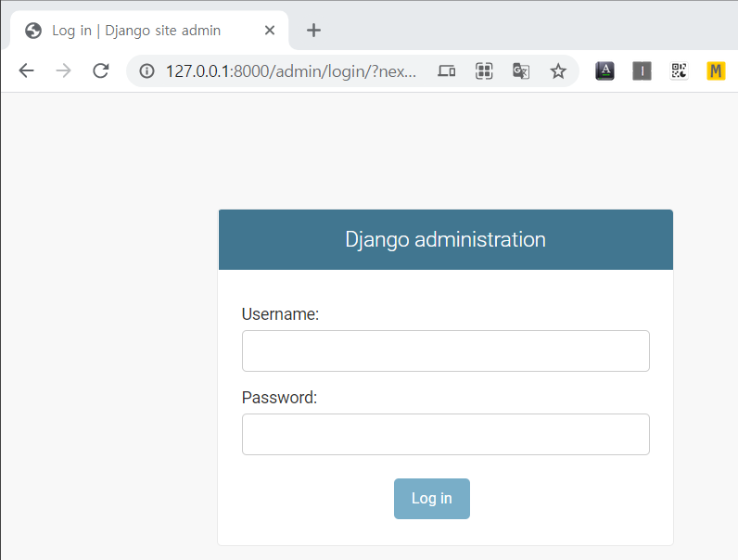Image resolution: width=738 pixels, height=560 pixels.
Task: Click the globe favicon on the tab
Action: pyautogui.click(x=33, y=31)
